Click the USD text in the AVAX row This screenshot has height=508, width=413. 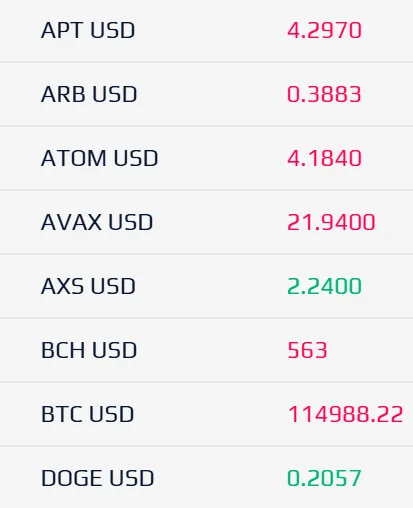click(131, 222)
